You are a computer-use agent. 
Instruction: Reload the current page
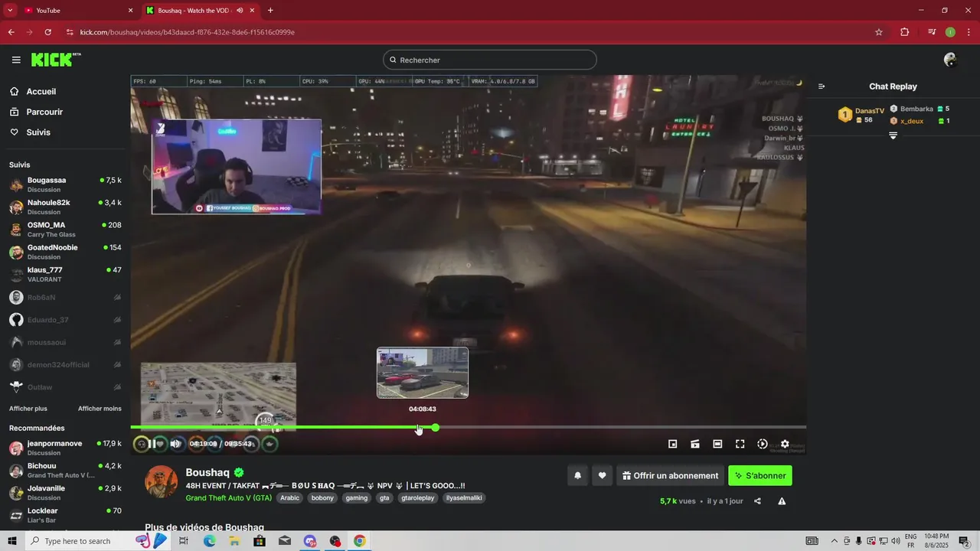pos(48,32)
